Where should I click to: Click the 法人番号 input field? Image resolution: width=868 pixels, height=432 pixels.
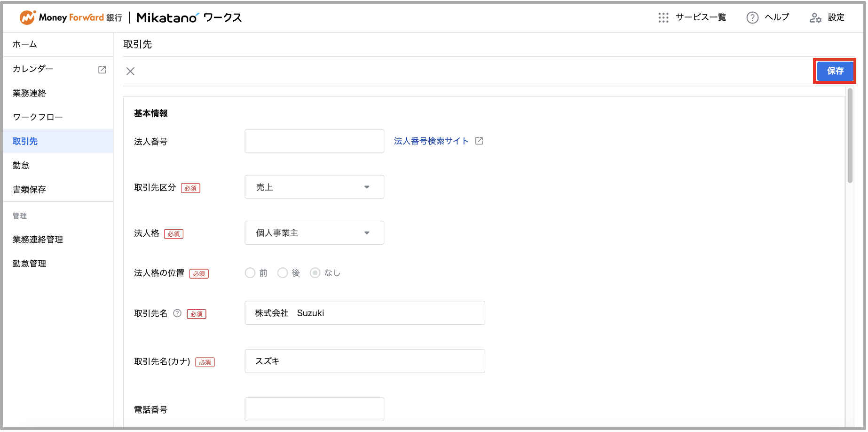tap(315, 141)
